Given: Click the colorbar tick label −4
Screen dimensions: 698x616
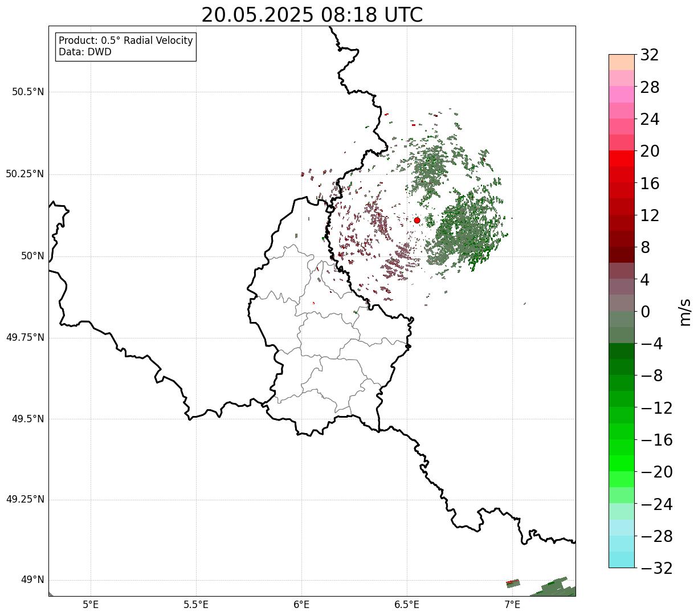Looking at the screenshot, I should pos(652,344).
